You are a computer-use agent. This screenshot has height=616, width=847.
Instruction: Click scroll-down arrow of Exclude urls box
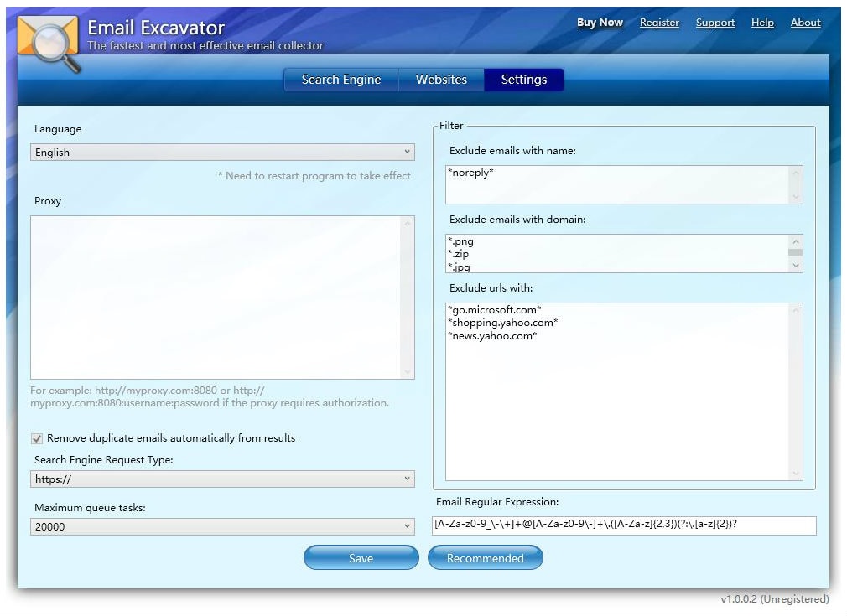coord(795,474)
